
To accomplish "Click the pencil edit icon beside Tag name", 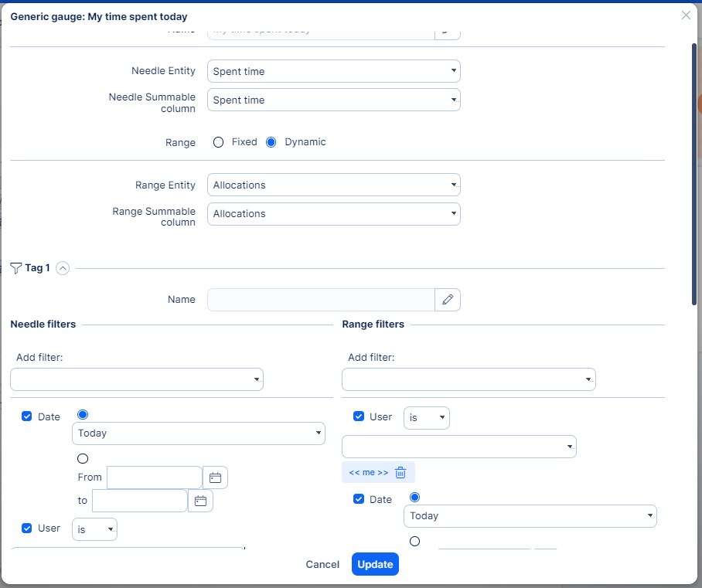I will 448,300.
